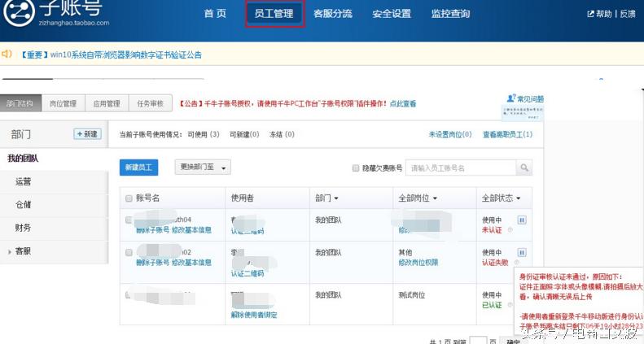
Task: Switch to 部门结构 tab
Action: tap(20, 103)
